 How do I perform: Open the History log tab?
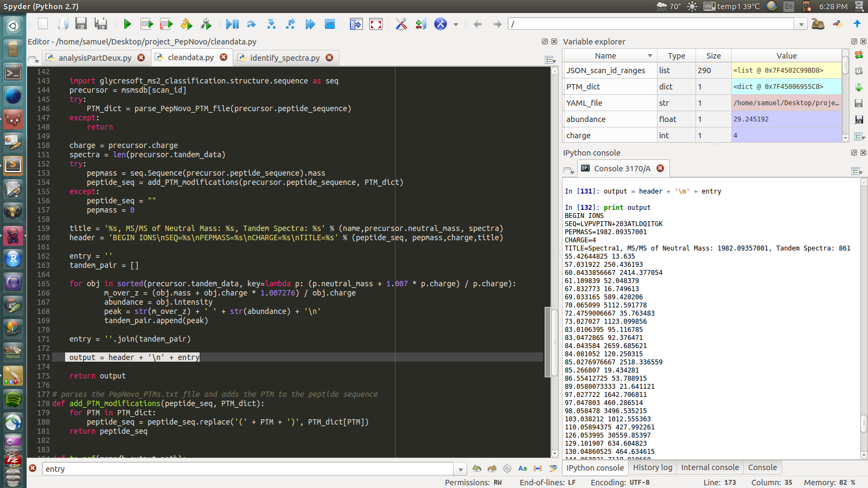pyautogui.click(x=652, y=467)
